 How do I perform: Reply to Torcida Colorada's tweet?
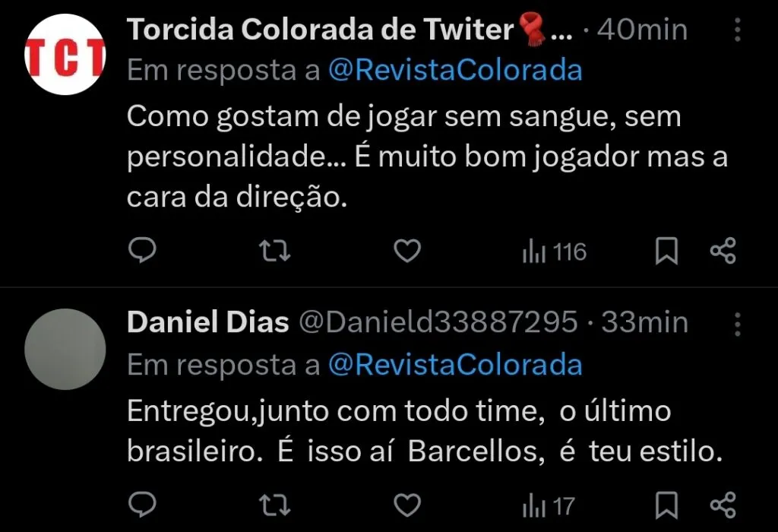(x=143, y=249)
